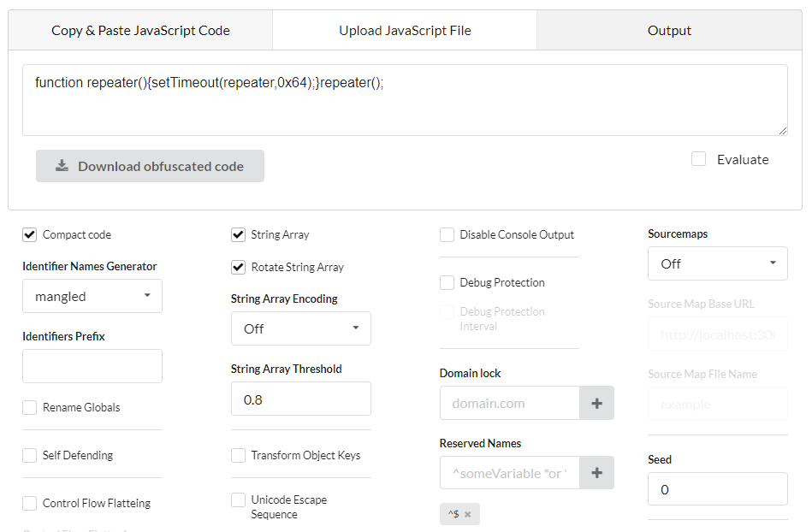812x532 pixels.
Task: Enable Debug Protection checkbox
Action: [447, 282]
